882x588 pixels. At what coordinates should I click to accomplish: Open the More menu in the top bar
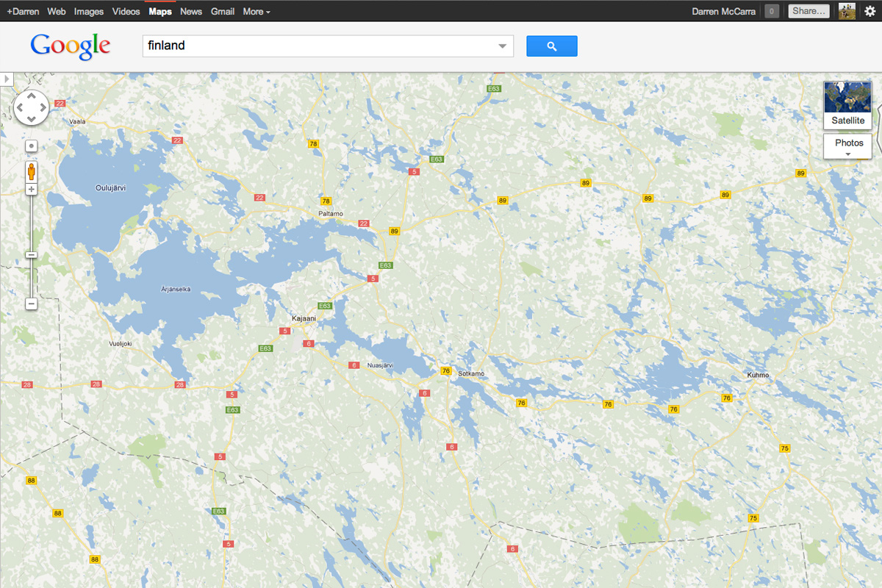coord(256,11)
